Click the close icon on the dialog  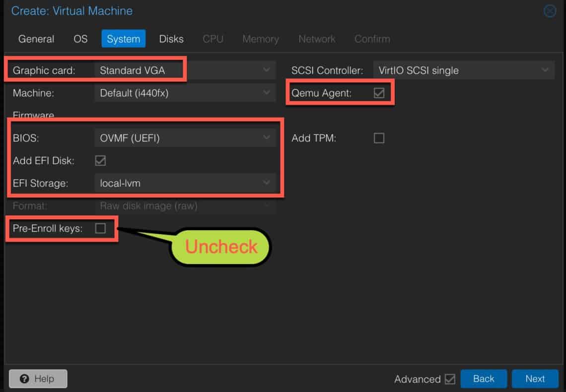coord(550,10)
